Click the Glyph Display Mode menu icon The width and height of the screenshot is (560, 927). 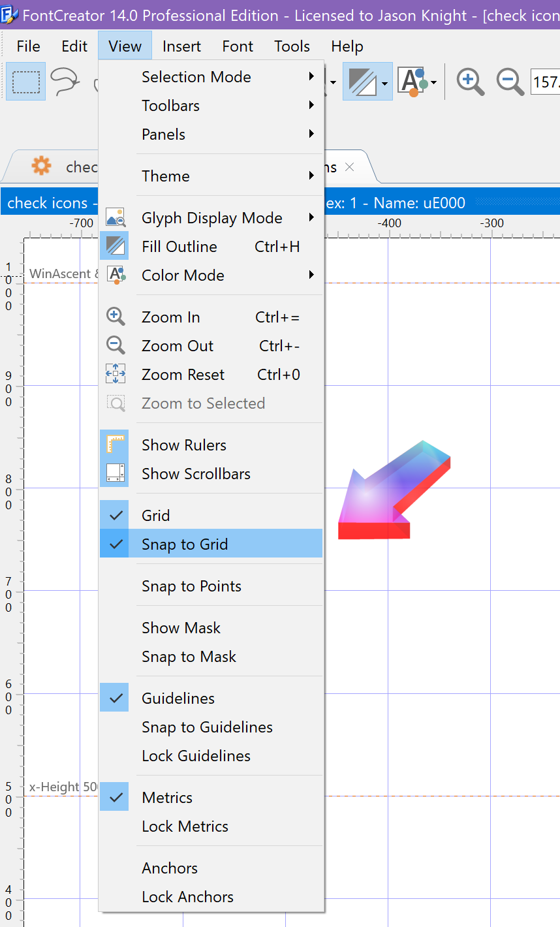(x=115, y=217)
